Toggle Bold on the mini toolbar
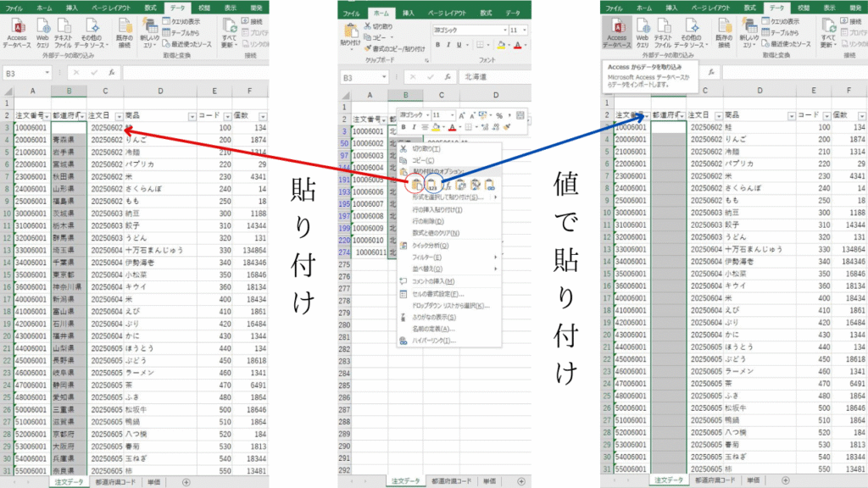The height and width of the screenshot is (488, 868). coord(403,127)
